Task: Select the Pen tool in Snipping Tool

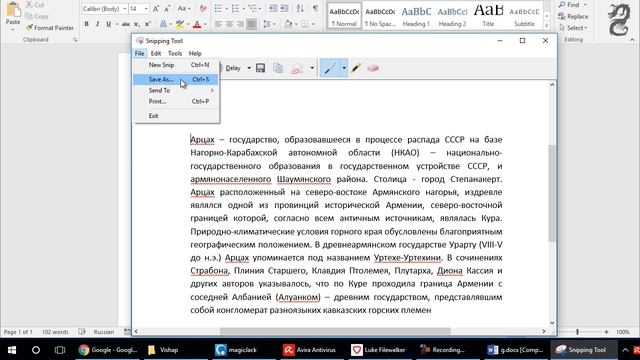Action: click(x=330, y=69)
